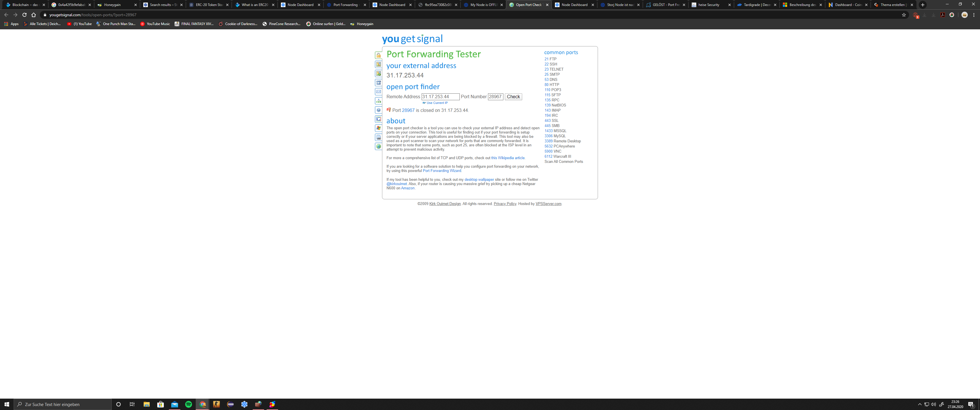This screenshot has height=410, width=980.
Task: Click the padlock port tester sidebar icon
Action: [x=379, y=56]
